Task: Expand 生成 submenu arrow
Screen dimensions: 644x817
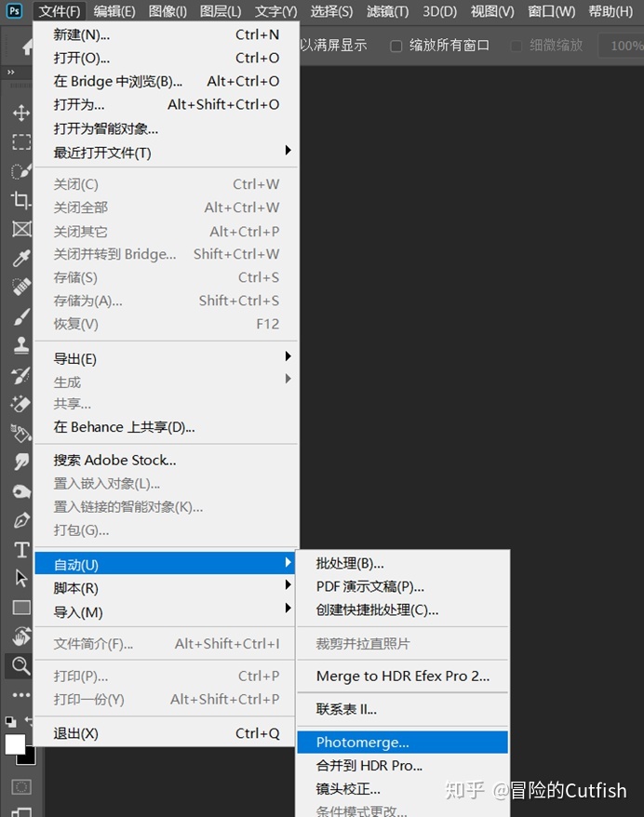Action: (288, 379)
